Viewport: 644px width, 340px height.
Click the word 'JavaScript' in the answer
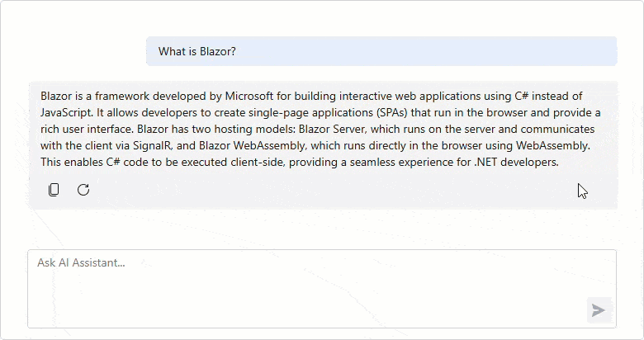click(68, 112)
